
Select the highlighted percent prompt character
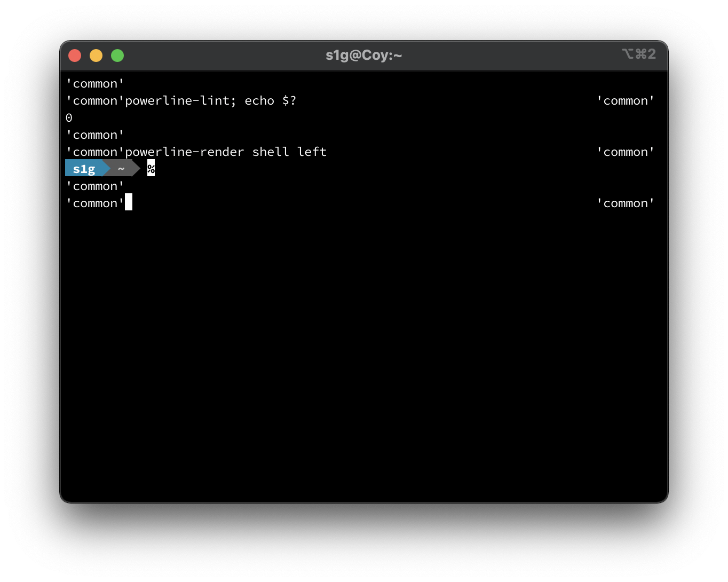click(x=151, y=168)
